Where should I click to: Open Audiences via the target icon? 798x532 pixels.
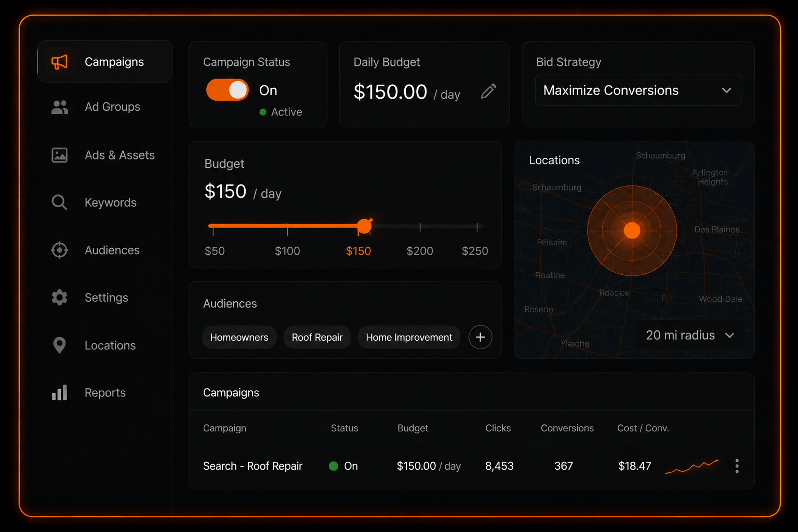(60, 250)
